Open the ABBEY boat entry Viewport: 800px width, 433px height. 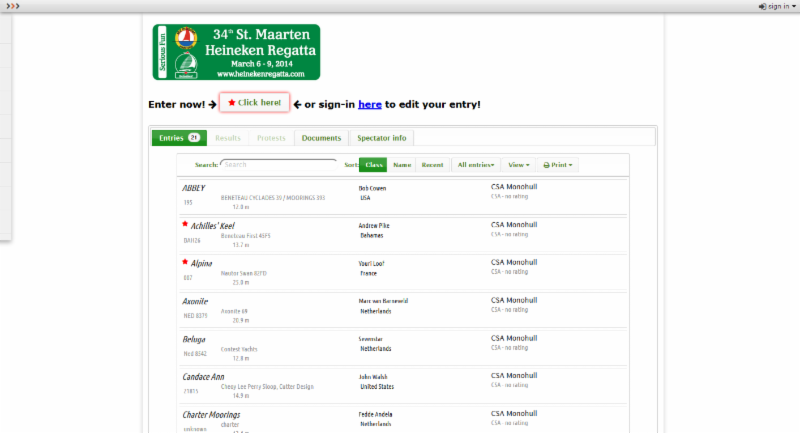coord(194,187)
